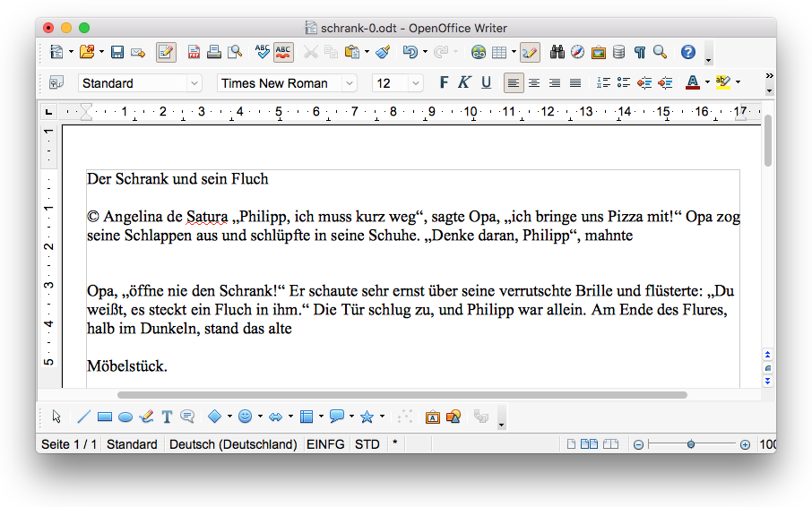This screenshot has height=507, width=812.
Task: Click the STD selection mode field
Action: [367, 444]
